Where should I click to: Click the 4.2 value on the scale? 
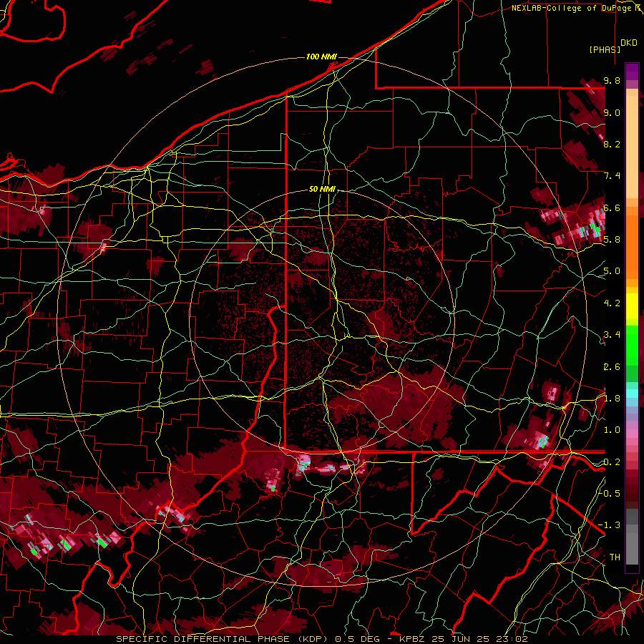(x=612, y=303)
